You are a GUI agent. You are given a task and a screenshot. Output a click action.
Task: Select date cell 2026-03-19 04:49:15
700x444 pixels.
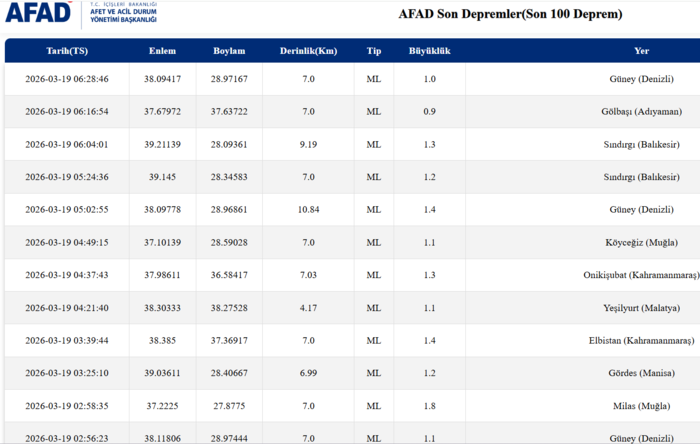[67, 243]
